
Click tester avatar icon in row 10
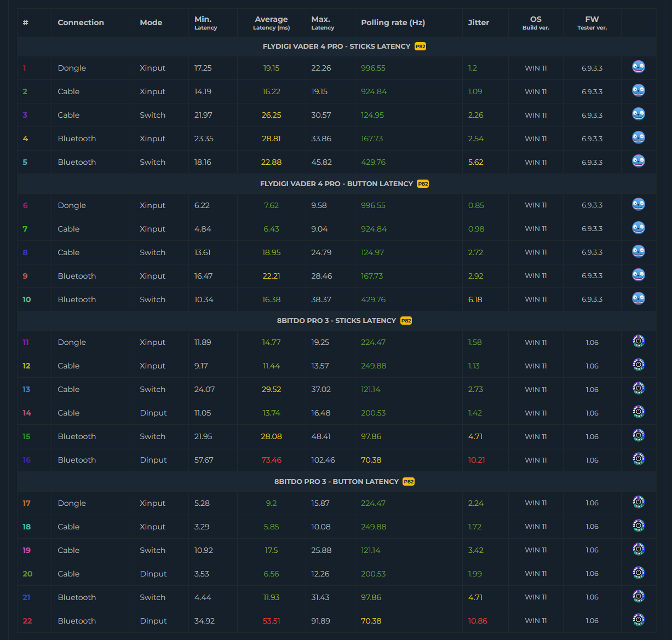(638, 299)
